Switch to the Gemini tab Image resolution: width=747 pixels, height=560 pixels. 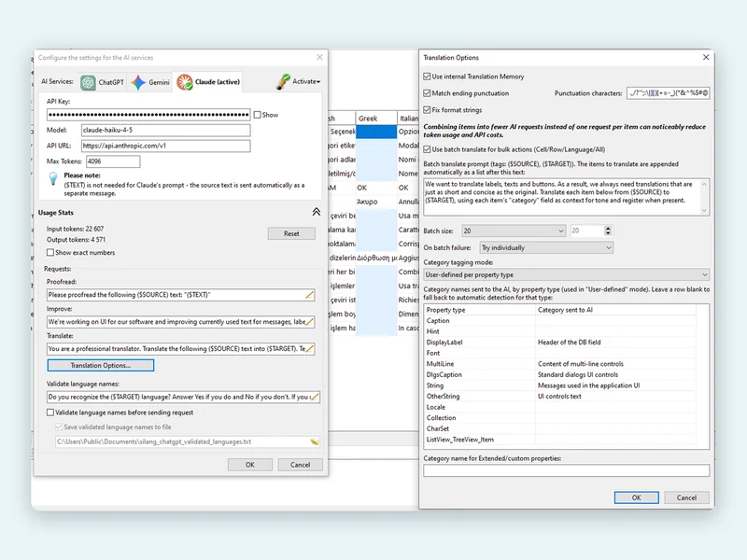150,82
